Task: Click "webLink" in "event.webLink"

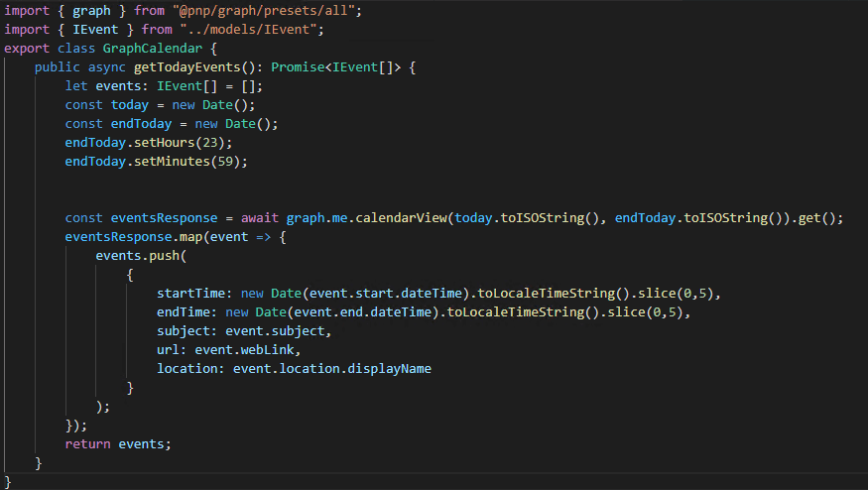Action: coord(267,349)
